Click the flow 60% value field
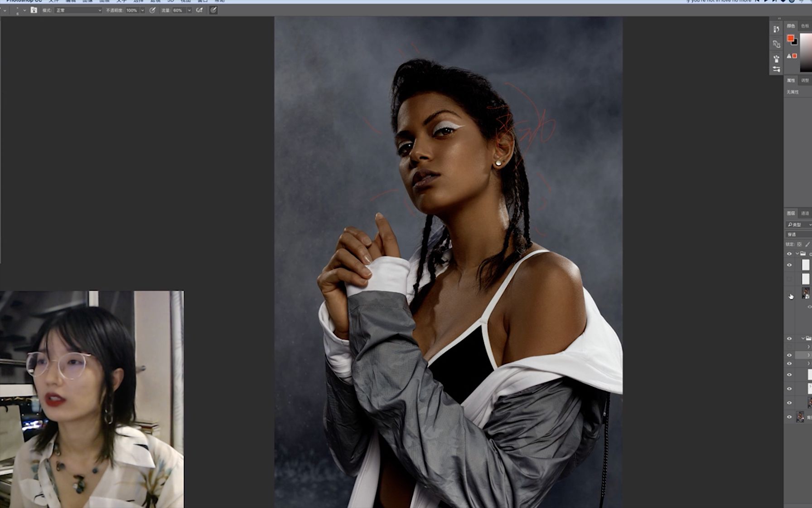 (179, 10)
